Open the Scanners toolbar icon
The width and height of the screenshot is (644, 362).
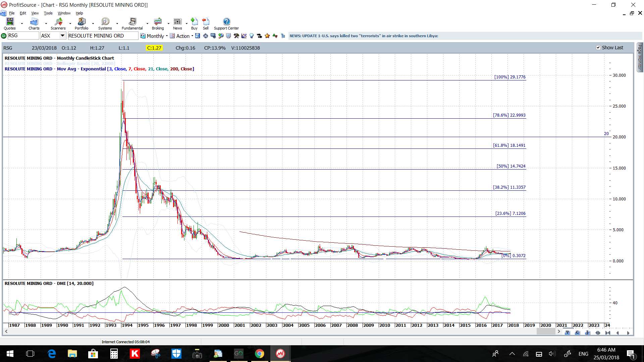[58, 23]
